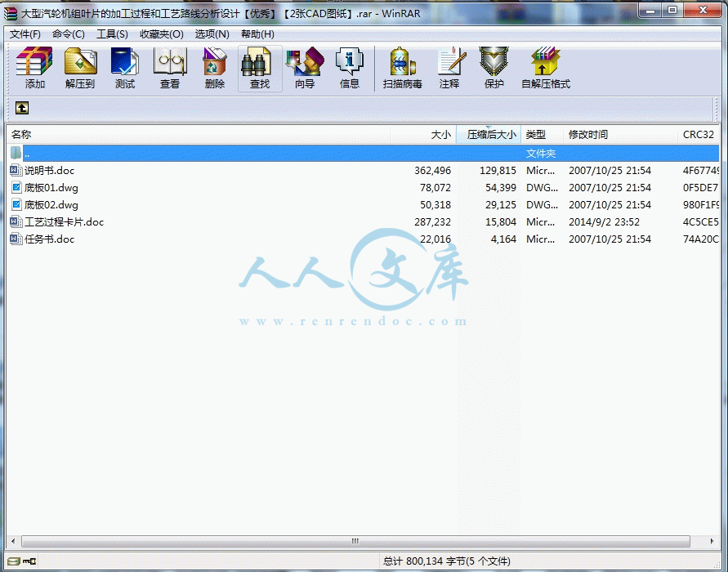Open the 命令(C) menu

[69, 34]
